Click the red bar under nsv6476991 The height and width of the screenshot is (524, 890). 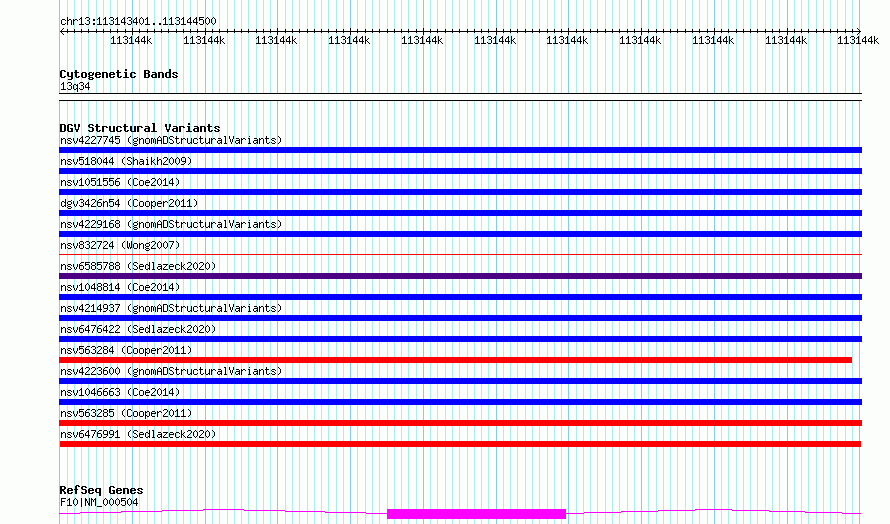coord(460,444)
